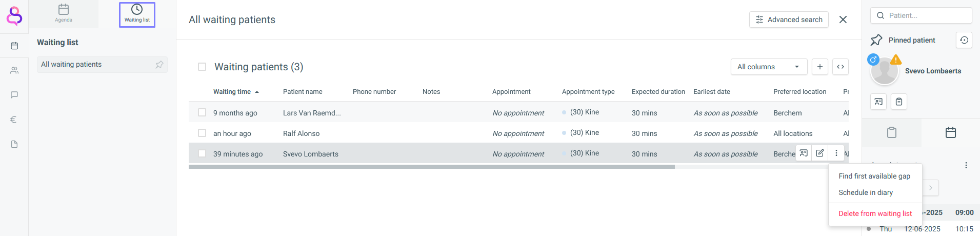Viewport: 980px width, 236px height.
Task: Tick the checkbox for Lars Van Raemdonck row
Action: (202, 112)
